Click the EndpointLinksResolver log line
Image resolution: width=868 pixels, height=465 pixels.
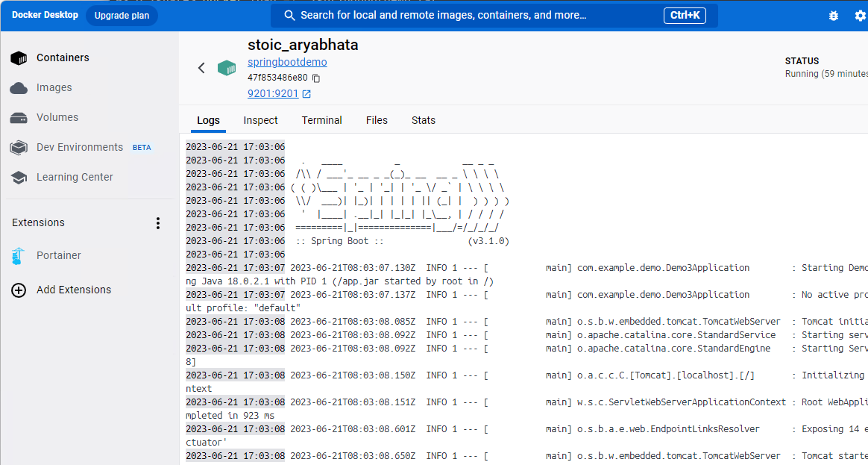(x=526, y=429)
